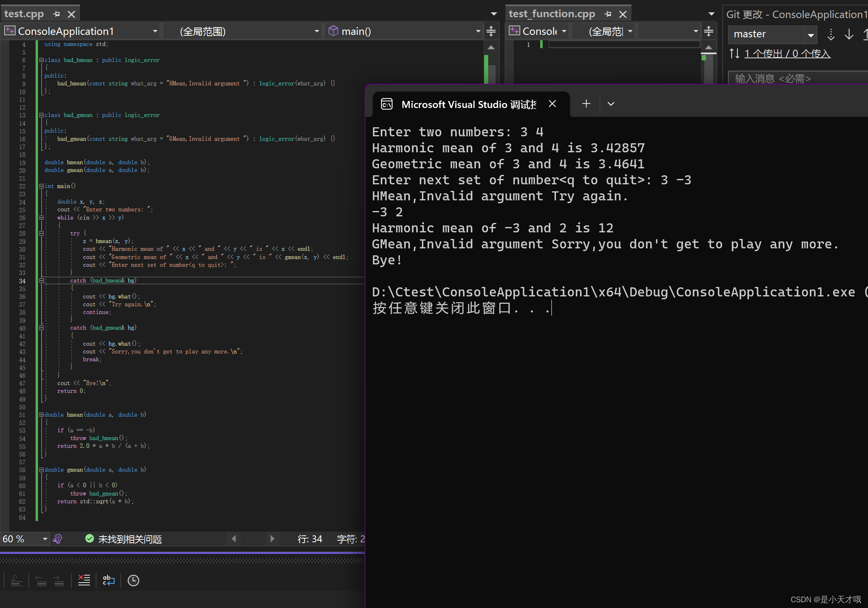
Task: Open file list dropdown of right editor
Action: pos(712,14)
